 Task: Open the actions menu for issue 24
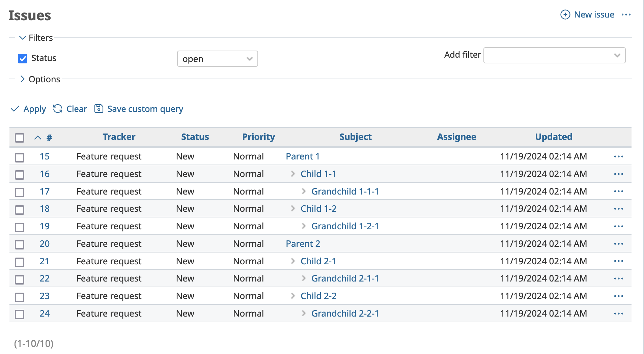point(619,313)
